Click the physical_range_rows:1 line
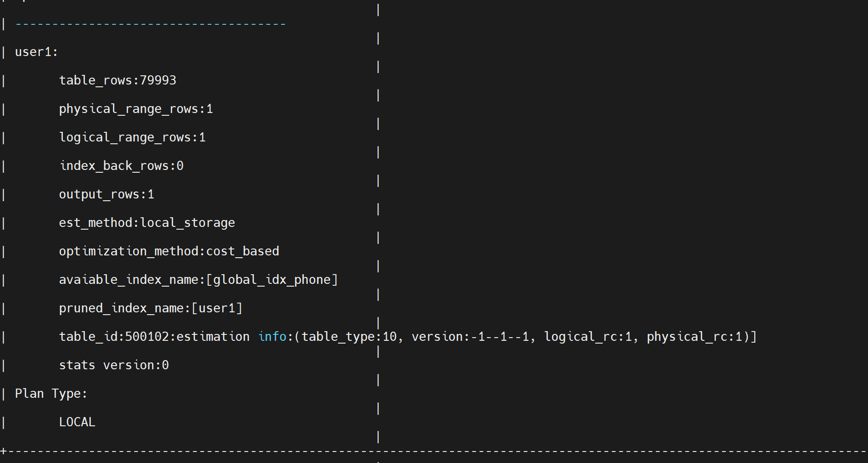The height and width of the screenshot is (463, 868). [136, 109]
